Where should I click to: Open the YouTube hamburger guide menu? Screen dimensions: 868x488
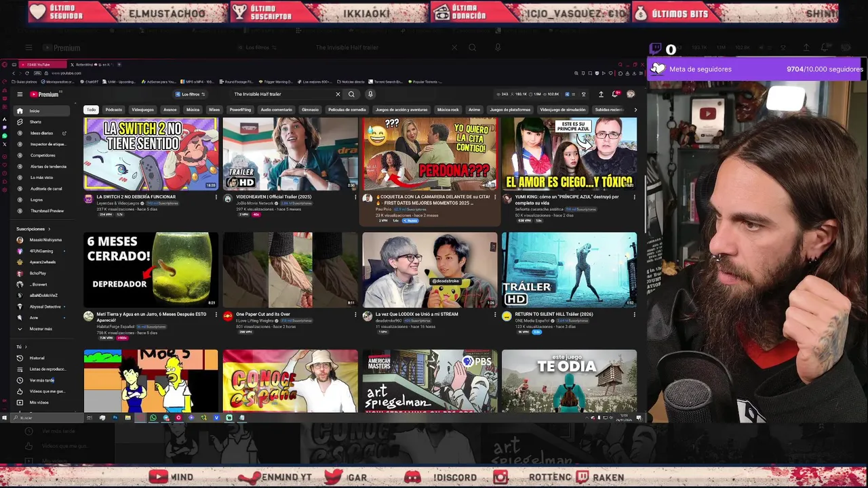pos(20,94)
